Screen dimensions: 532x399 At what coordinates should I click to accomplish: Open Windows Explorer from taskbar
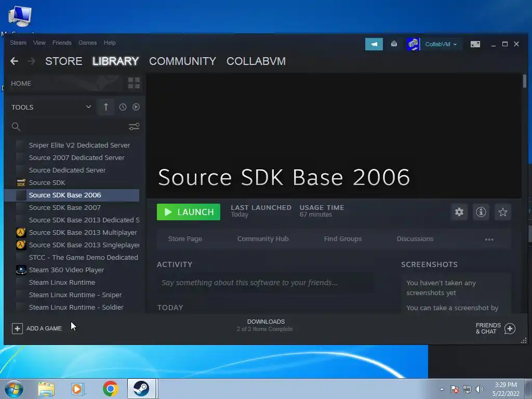[x=46, y=389]
